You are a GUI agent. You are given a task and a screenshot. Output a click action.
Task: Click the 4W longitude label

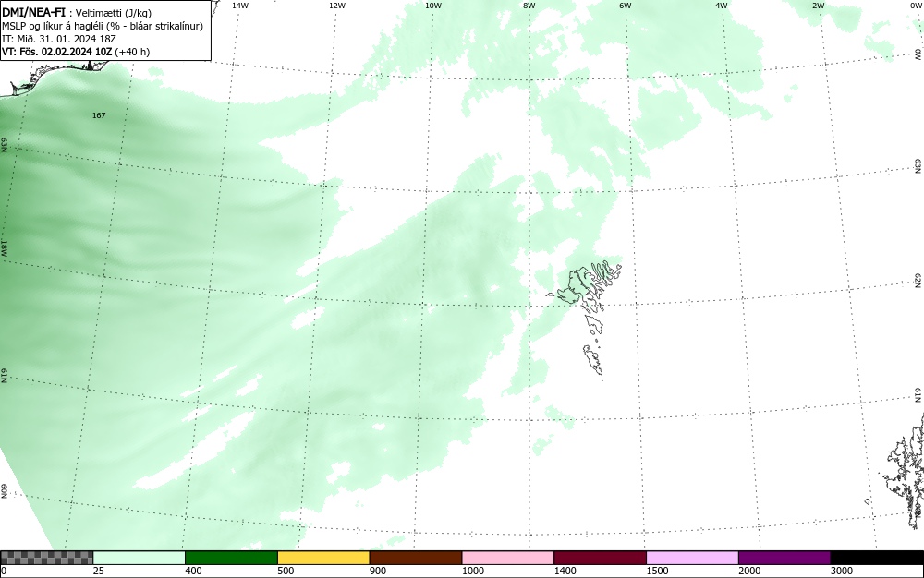click(722, 6)
